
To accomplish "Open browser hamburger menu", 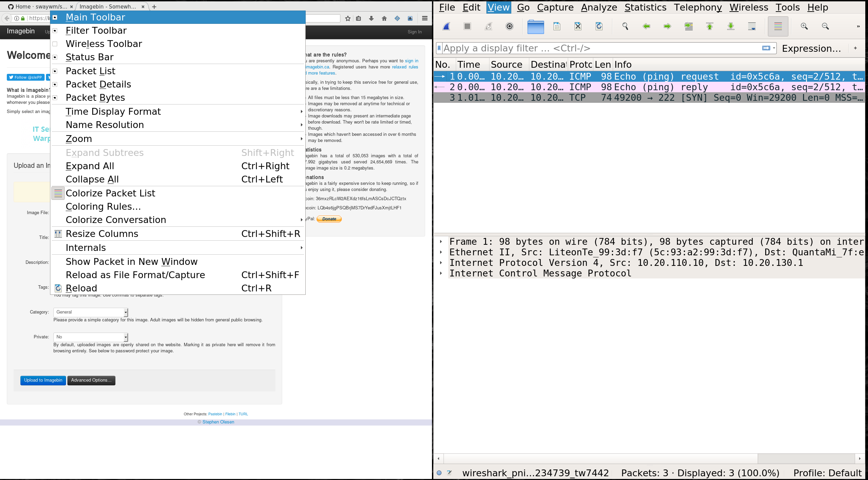I will [x=425, y=18].
